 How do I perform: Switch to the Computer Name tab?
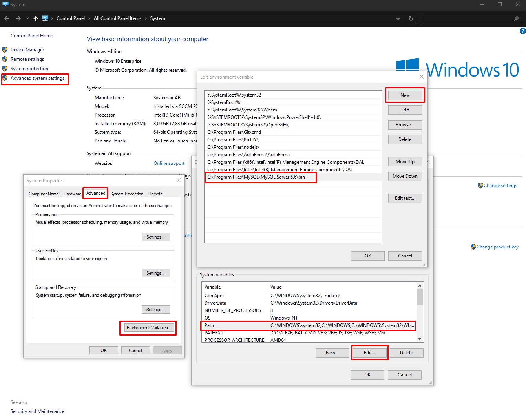44,194
